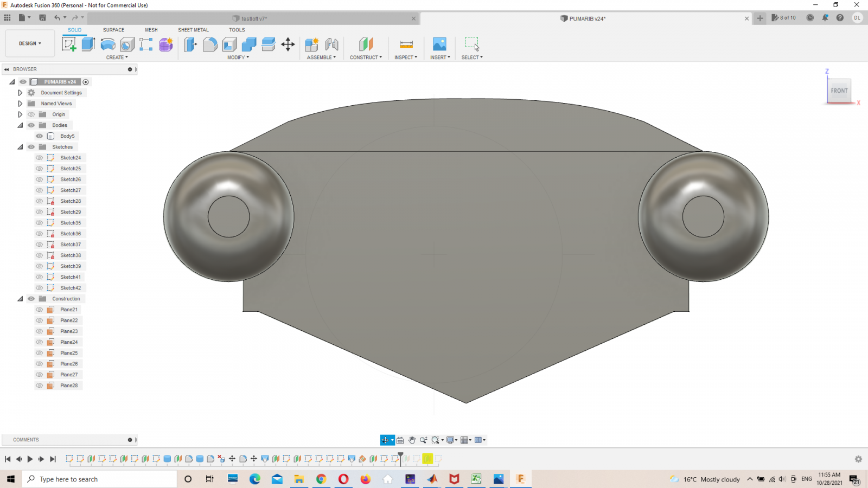The width and height of the screenshot is (868, 488).
Task: Select the Create Sketch tool
Action: 69,44
